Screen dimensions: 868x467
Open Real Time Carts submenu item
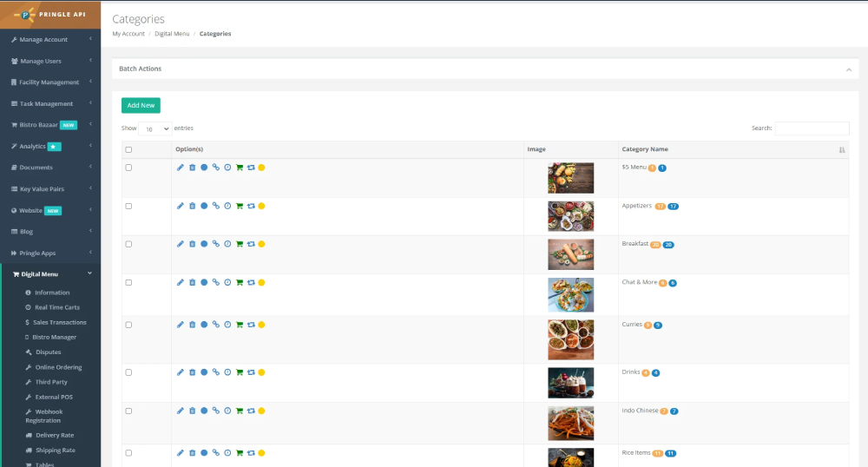pos(57,307)
